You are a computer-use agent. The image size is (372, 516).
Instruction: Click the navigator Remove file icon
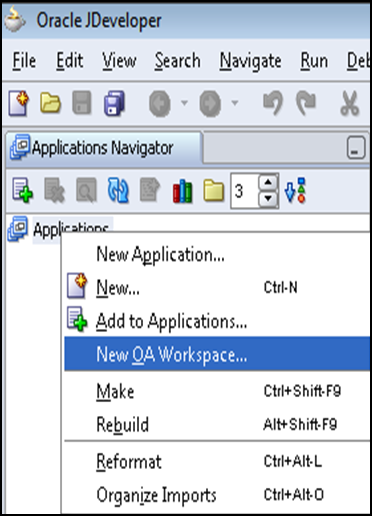tap(54, 190)
